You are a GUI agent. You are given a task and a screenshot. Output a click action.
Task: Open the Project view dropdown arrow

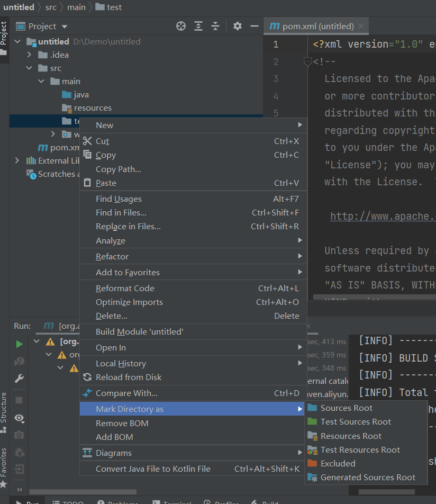click(x=65, y=26)
